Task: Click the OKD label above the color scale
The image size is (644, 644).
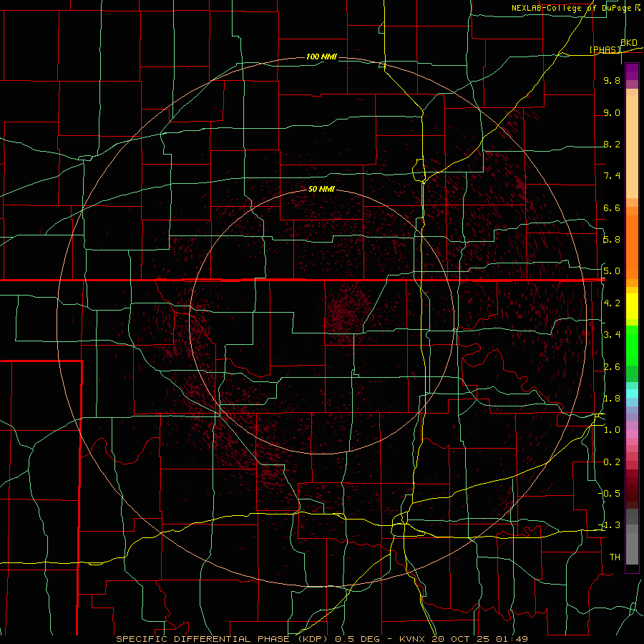Action: (x=629, y=42)
